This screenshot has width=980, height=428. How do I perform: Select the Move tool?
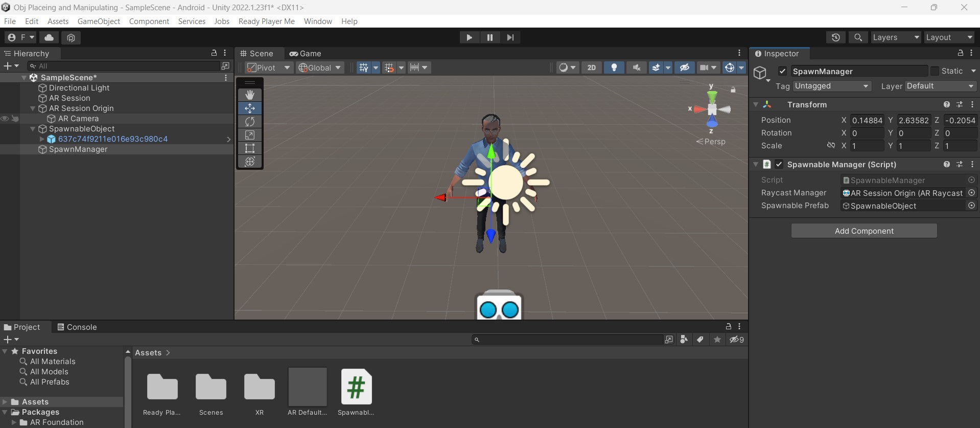(x=250, y=108)
